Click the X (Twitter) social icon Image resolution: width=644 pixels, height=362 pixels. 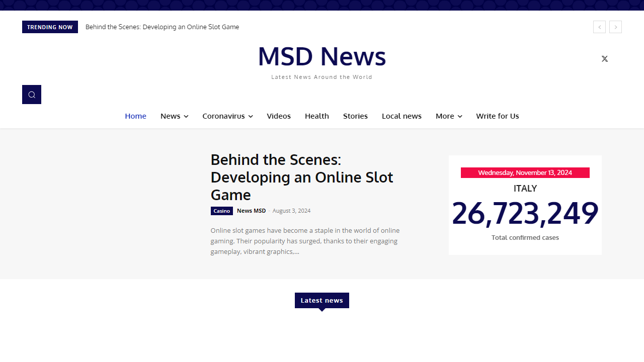click(x=604, y=59)
